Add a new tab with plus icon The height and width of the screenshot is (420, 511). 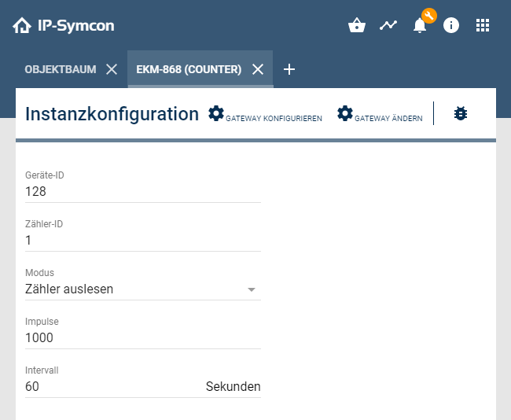(289, 69)
